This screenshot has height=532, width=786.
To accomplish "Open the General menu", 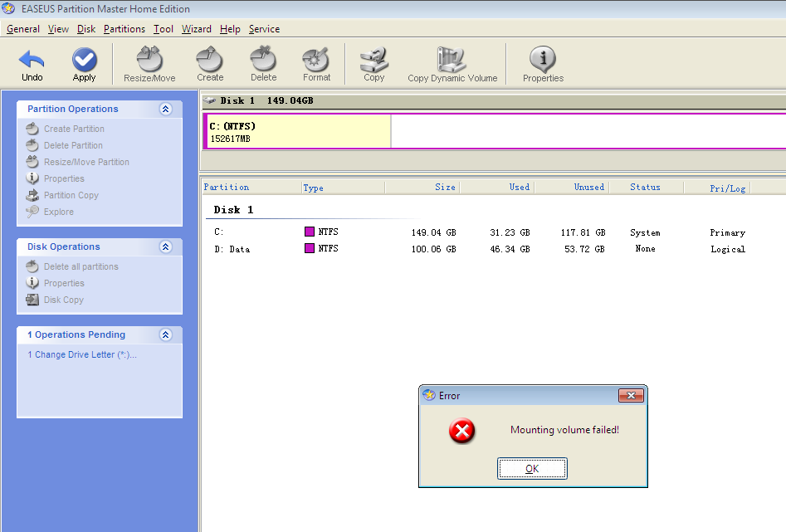I will click(23, 29).
